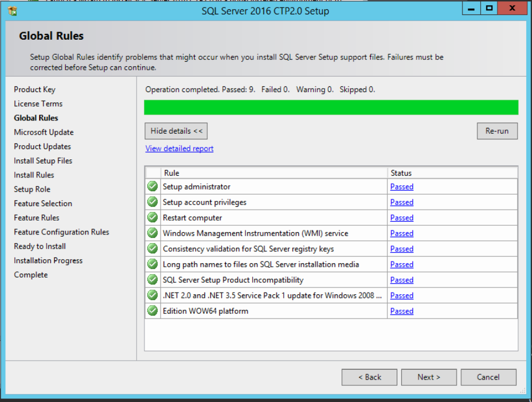Click Consistency validation for SQL Server registry keys
Image resolution: width=532 pixels, height=402 pixels.
248,249
